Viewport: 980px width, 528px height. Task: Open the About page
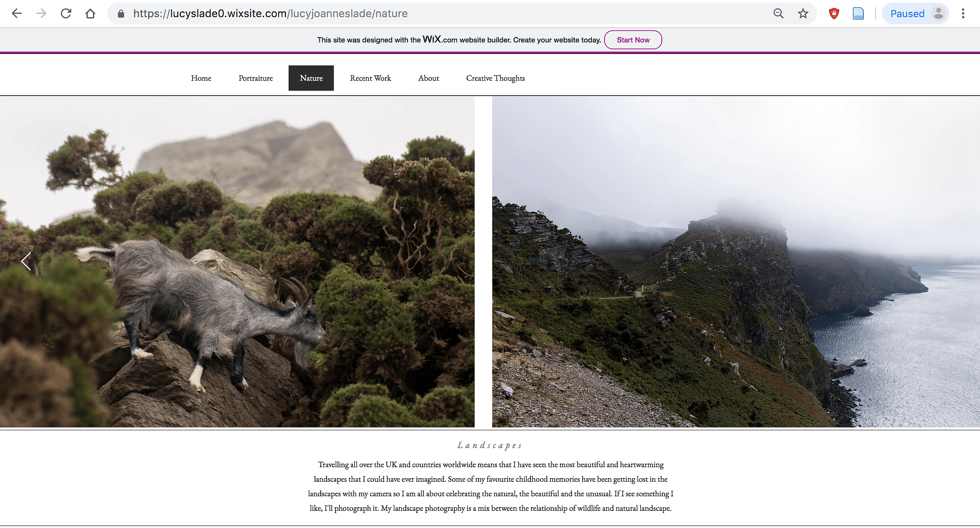pos(429,78)
